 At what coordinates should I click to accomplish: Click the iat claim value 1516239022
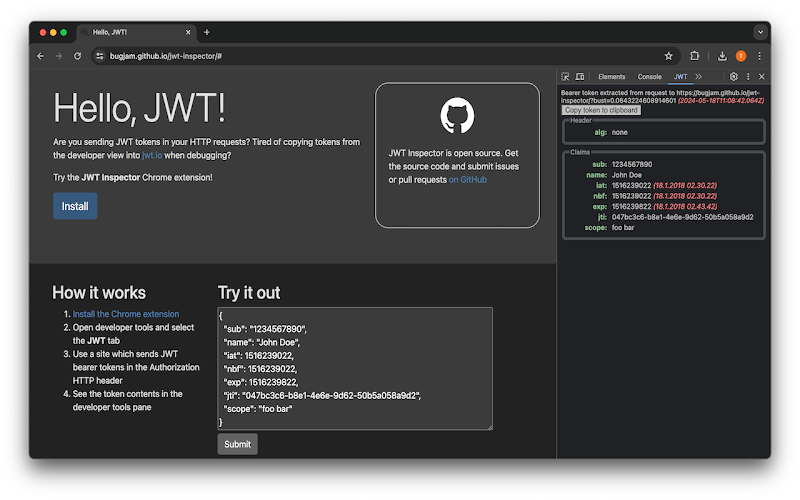(x=631, y=185)
